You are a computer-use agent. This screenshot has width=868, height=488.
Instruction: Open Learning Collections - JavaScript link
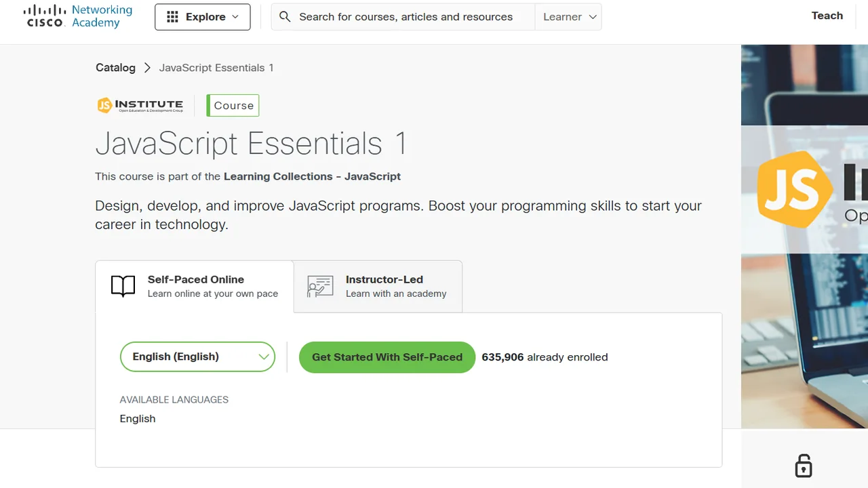click(x=312, y=176)
